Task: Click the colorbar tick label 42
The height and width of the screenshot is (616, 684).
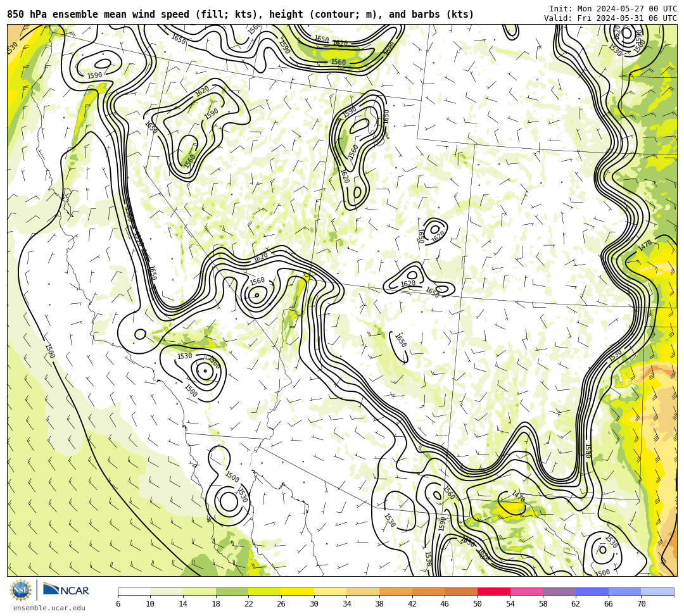Action: [x=412, y=604]
